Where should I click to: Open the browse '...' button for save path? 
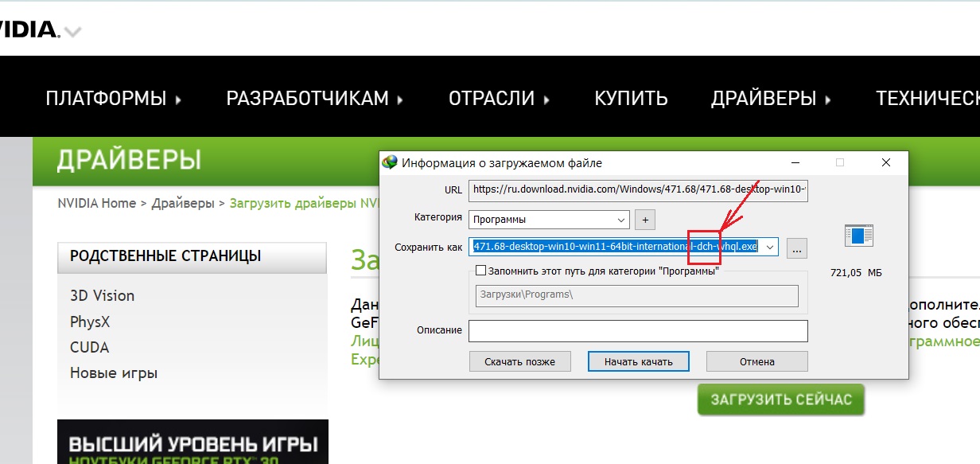(798, 248)
